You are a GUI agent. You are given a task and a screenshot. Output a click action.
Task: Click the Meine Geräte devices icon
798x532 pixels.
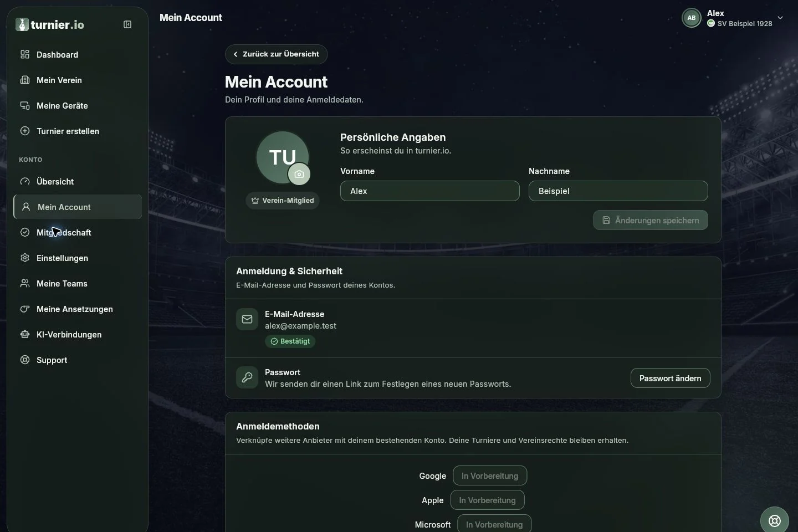tap(25, 105)
